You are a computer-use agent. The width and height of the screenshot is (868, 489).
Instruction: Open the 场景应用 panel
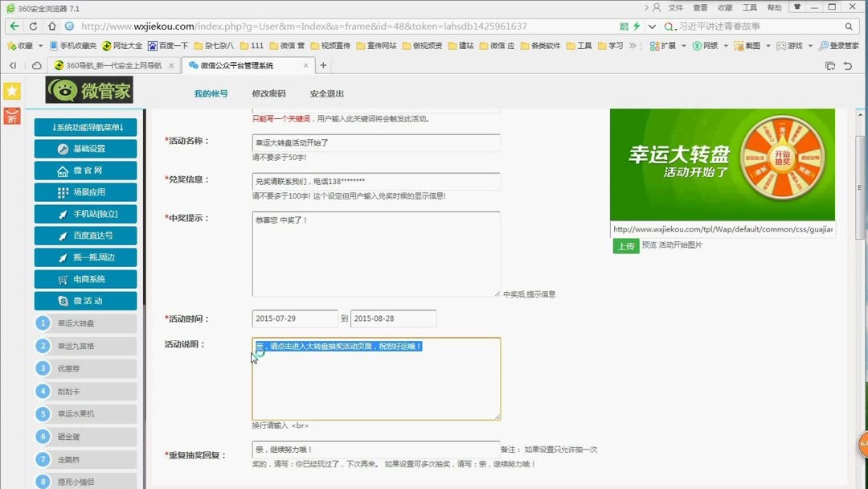pyautogui.click(x=85, y=191)
